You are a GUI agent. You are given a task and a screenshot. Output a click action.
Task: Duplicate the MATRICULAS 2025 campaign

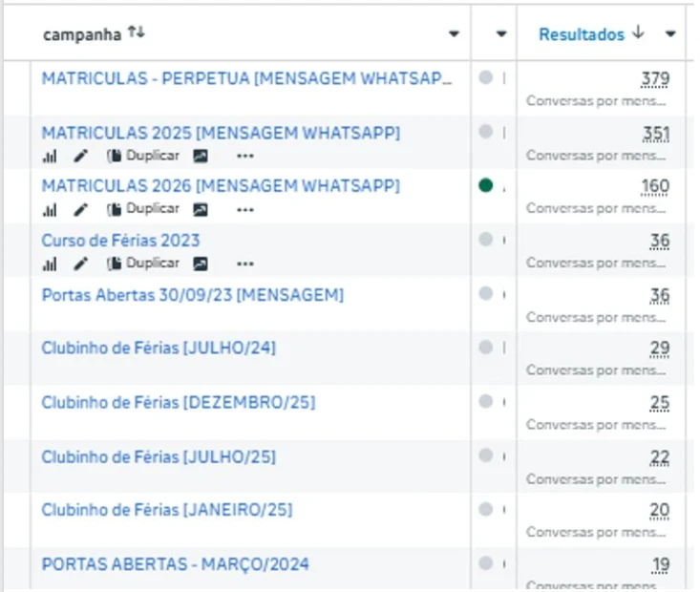pyautogui.click(x=144, y=156)
